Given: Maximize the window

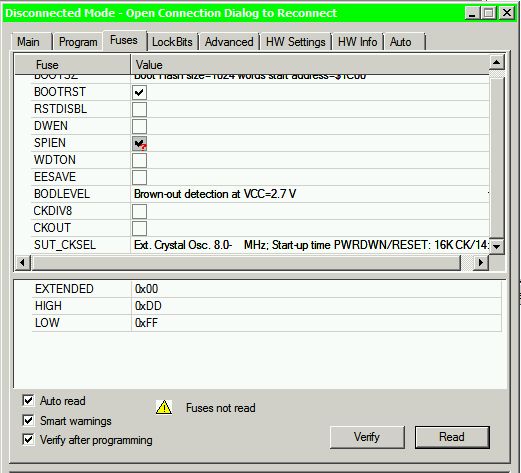Looking at the screenshot, I should 489,13.
